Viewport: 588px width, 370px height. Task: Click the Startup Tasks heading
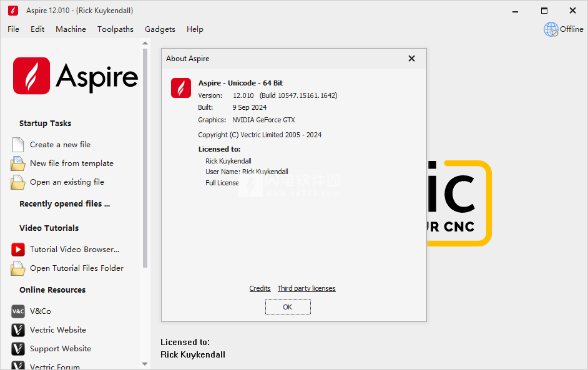46,124
